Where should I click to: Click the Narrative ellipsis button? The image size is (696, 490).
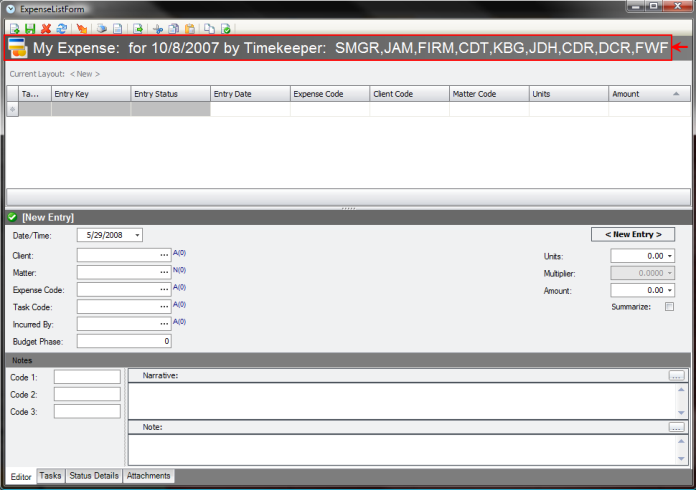676,375
